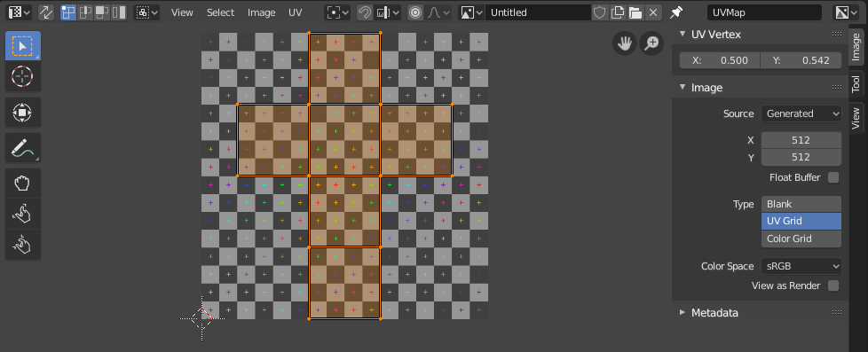This screenshot has height=352, width=868.
Task: Open the display channels dropdown
Action: pyautogui.click(x=846, y=12)
